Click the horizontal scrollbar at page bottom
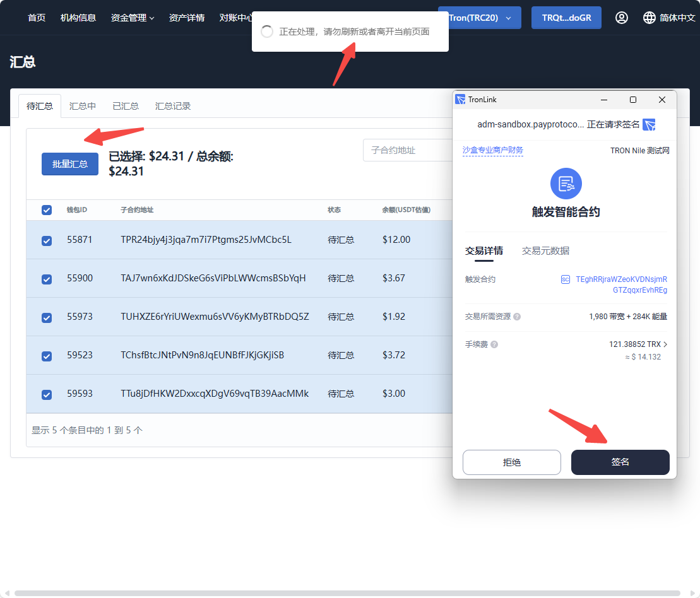 (x=347, y=593)
